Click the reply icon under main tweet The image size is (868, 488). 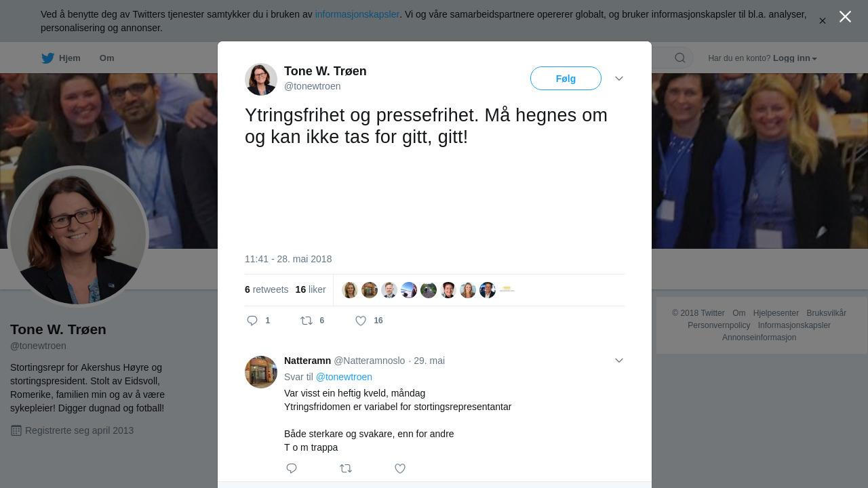tap(252, 321)
